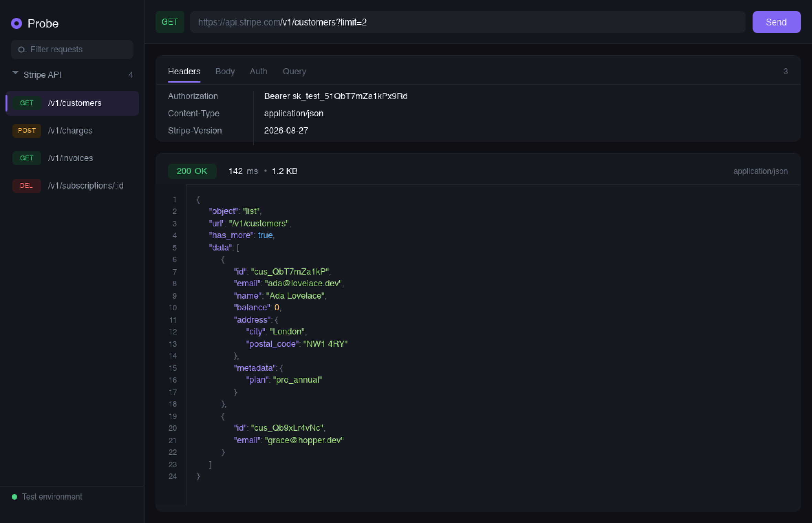This screenshot has width=812, height=523.
Task: Click the "has_more" true value
Action: click(265, 235)
